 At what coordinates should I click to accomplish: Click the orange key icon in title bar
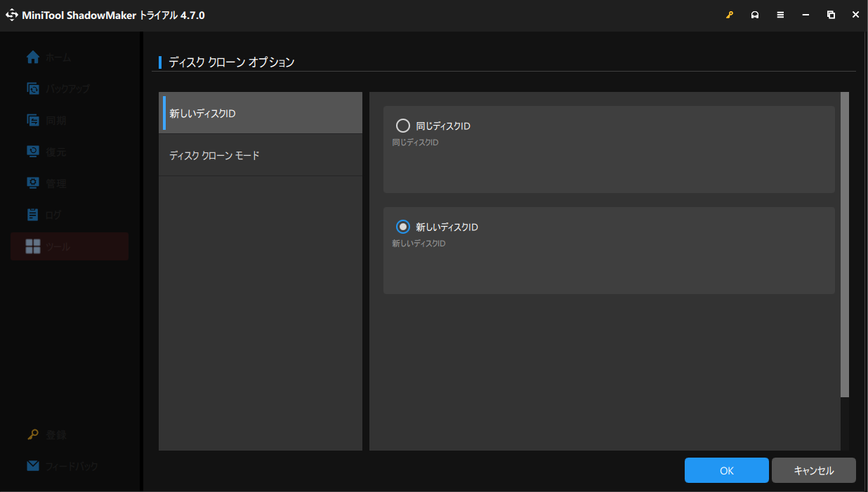point(730,15)
